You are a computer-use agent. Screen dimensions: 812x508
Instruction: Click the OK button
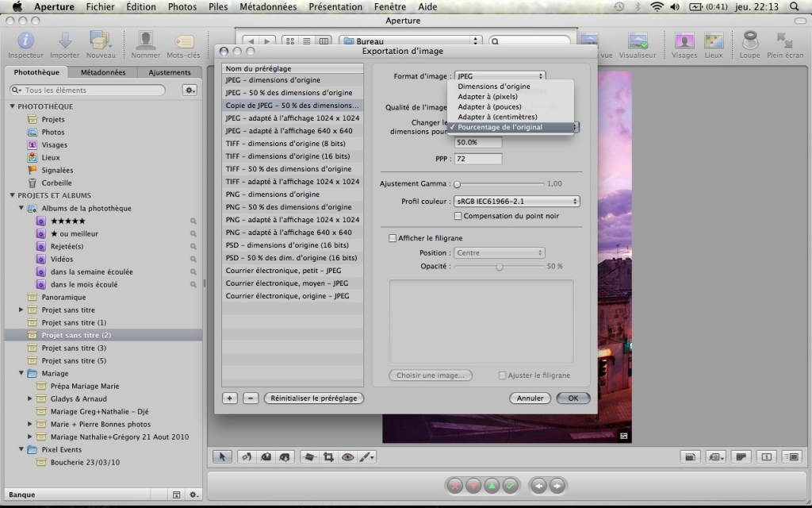pyautogui.click(x=573, y=398)
